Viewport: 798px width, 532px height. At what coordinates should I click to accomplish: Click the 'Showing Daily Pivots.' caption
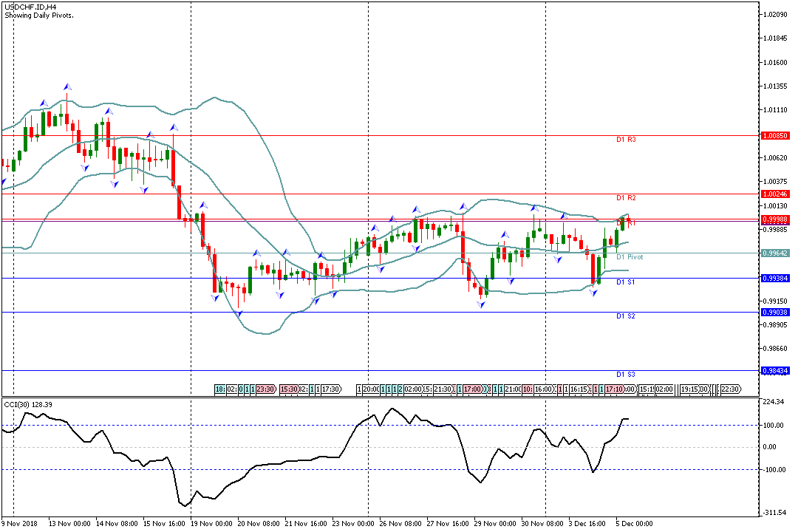tap(39, 16)
